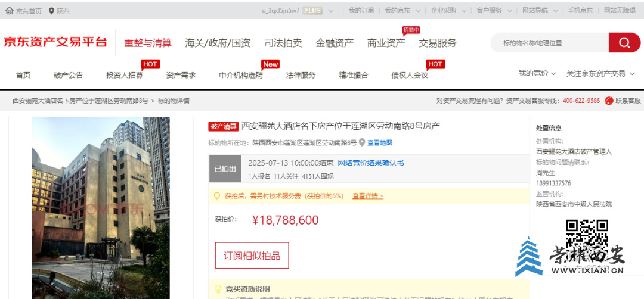
Task: Click the 订阅相似拍品 button
Action: pyautogui.click(x=252, y=256)
